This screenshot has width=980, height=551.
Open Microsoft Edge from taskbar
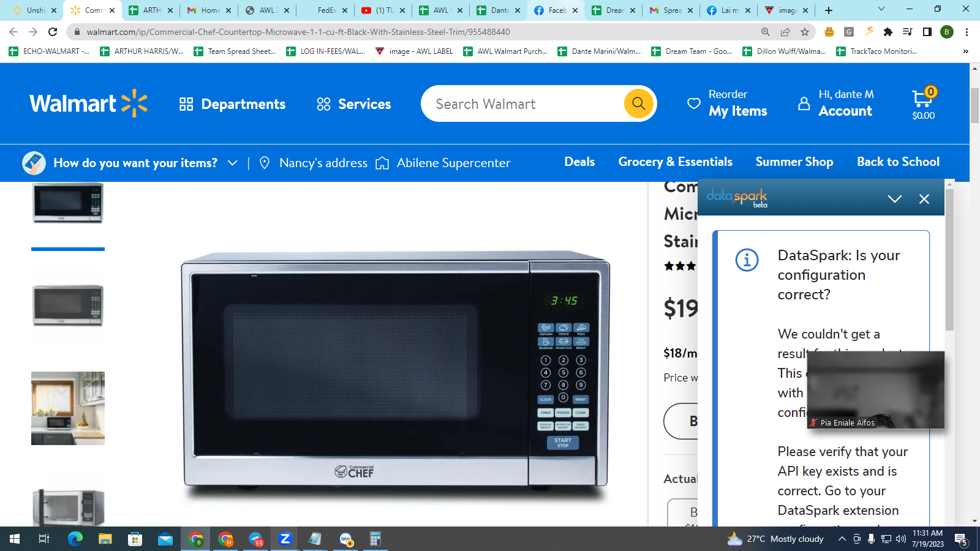[75, 539]
